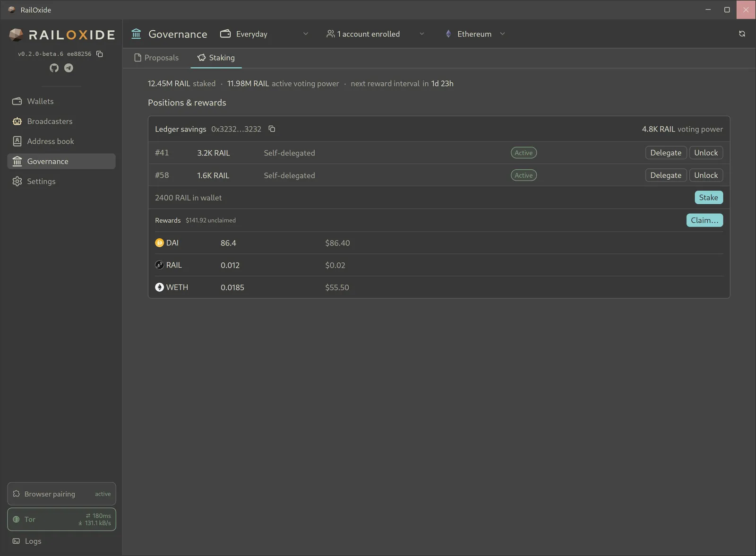
Task: Expand the Everyday wallet dropdown
Action: 265,34
